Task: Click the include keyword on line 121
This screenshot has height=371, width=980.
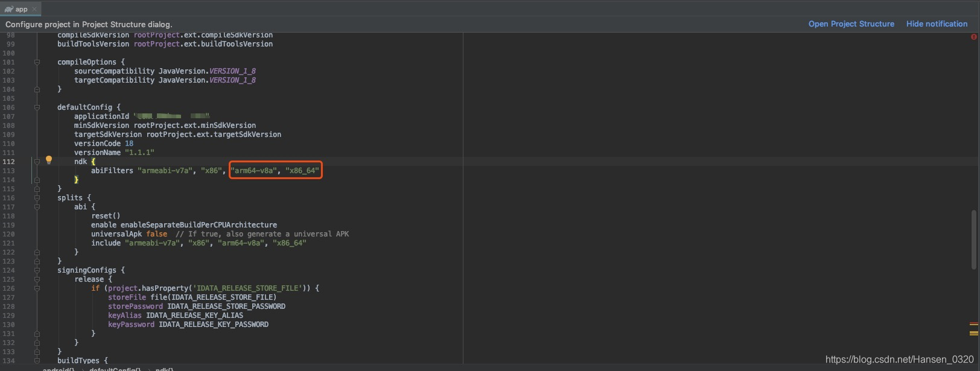Action: point(106,243)
